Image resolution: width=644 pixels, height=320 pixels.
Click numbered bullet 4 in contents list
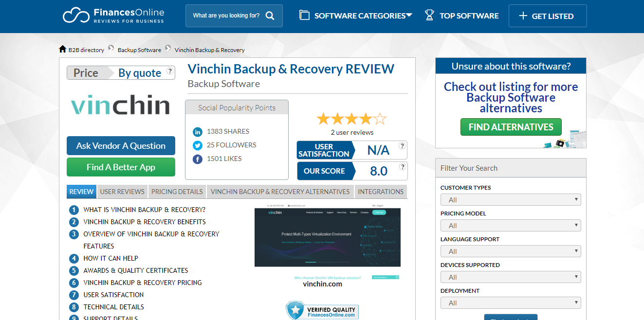pyautogui.click(x=74, y=259)
